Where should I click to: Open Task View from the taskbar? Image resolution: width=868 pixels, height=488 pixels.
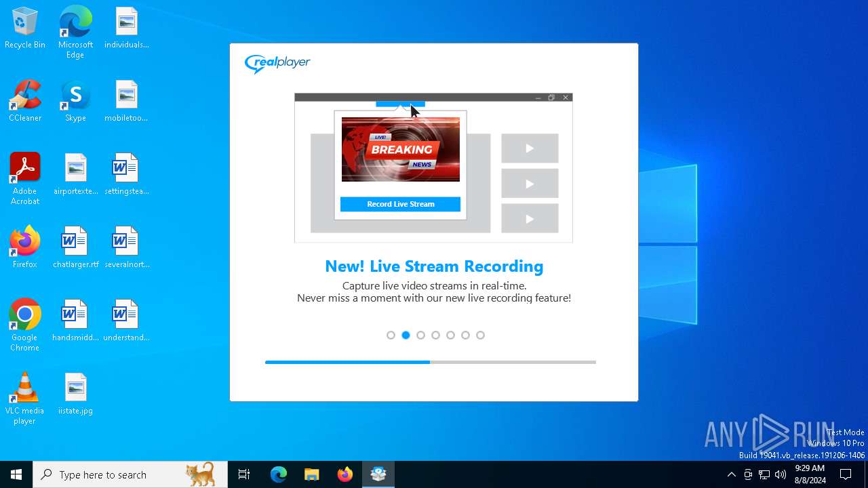pos(244,474)
